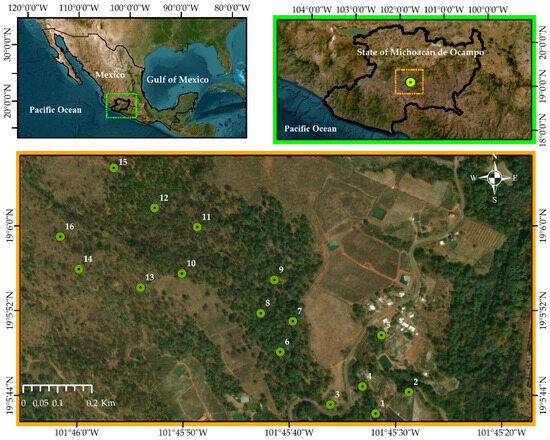Click sampling point marker 15
550x440 pixels.
pos(113,168)
